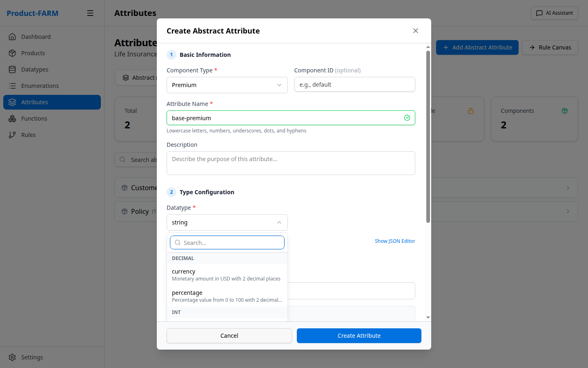This screenshot has width=588, height=368.
Task: Click the green checkmark in Attribute Name field
Action: [407, 117]
